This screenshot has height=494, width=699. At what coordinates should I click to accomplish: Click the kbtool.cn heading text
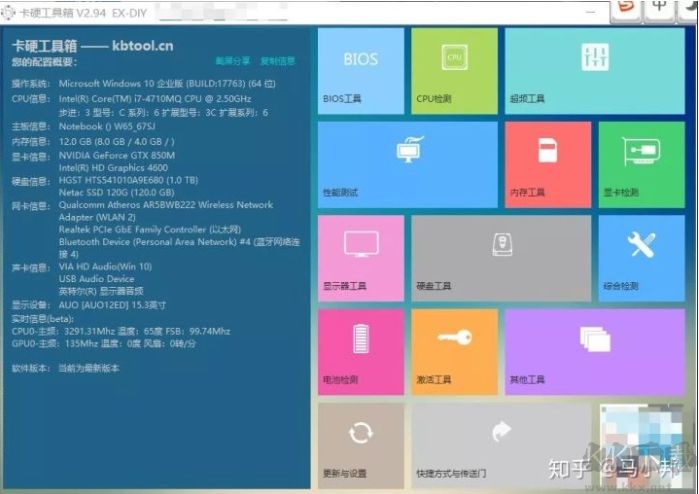[x=142, y=45]
